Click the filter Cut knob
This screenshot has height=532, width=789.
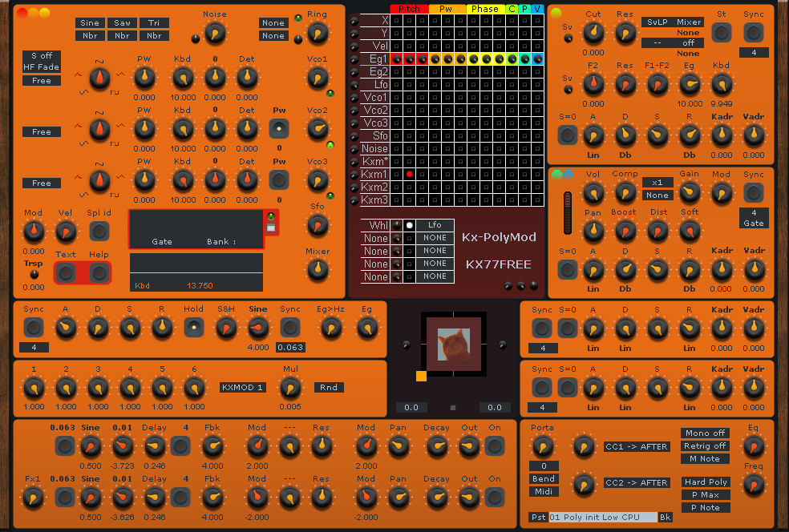[x=593, y=33]
